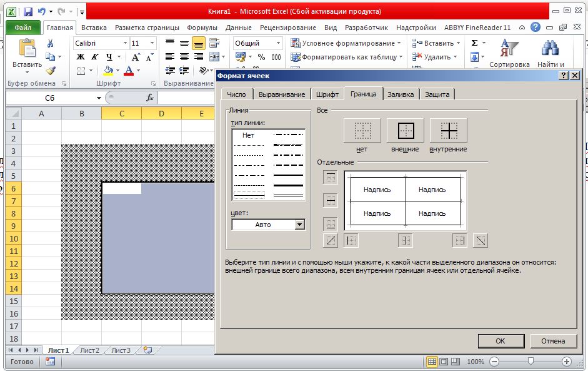Confirm dialog with OK button
This screenshot has width=588, height=371.
(x=501, y=341)
